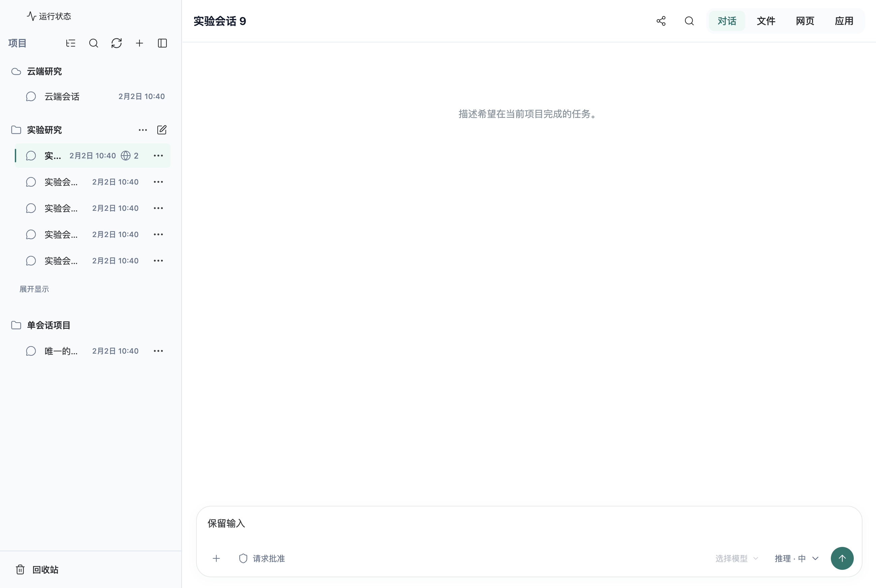This screenshot has height=588, width=876.
Task: Open the 唯一的... conversation
Action: pos(83,351)
